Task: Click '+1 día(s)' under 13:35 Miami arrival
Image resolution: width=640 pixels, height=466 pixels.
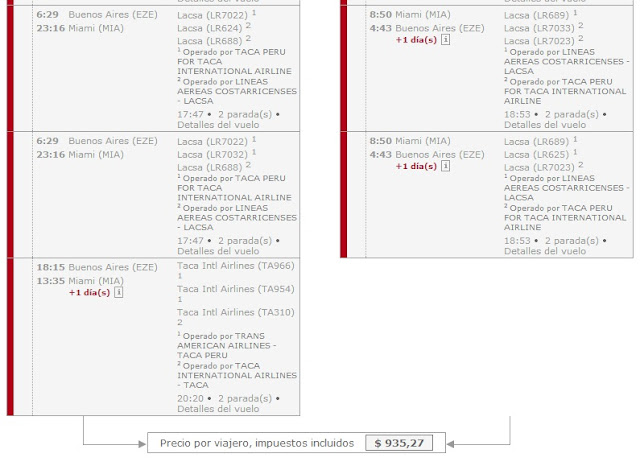Action: pos(89,293)
